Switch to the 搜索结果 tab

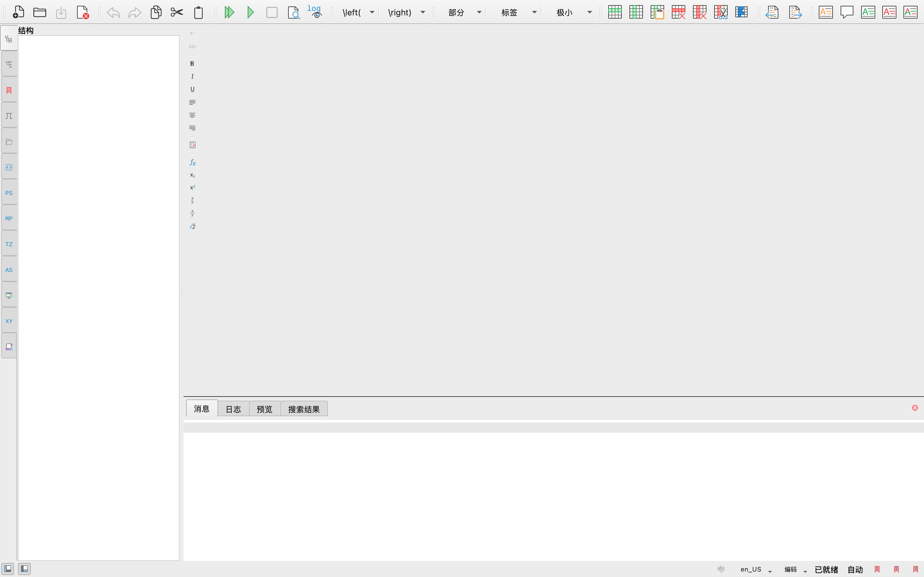(304, 409)
